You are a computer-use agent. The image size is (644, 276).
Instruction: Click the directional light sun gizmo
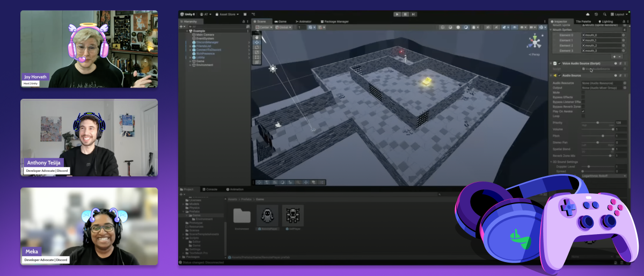coord(273,68)
